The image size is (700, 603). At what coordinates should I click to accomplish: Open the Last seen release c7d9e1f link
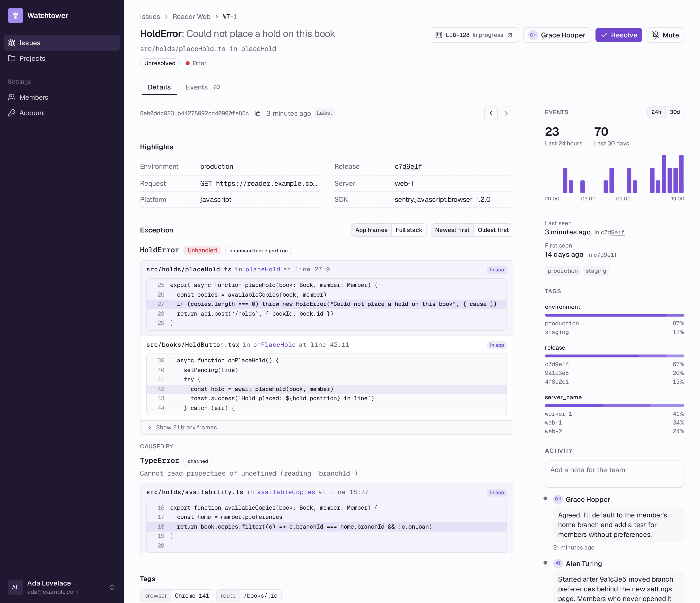pos(612,232)
